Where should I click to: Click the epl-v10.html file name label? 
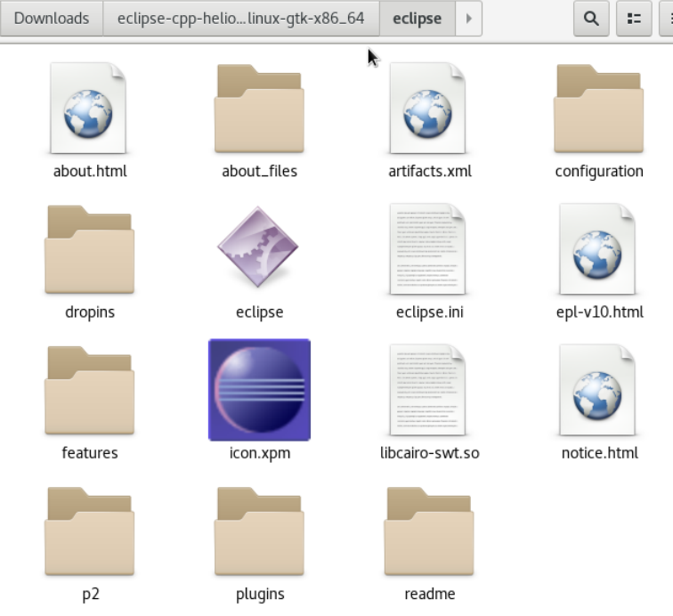click(x=600, y=312)
